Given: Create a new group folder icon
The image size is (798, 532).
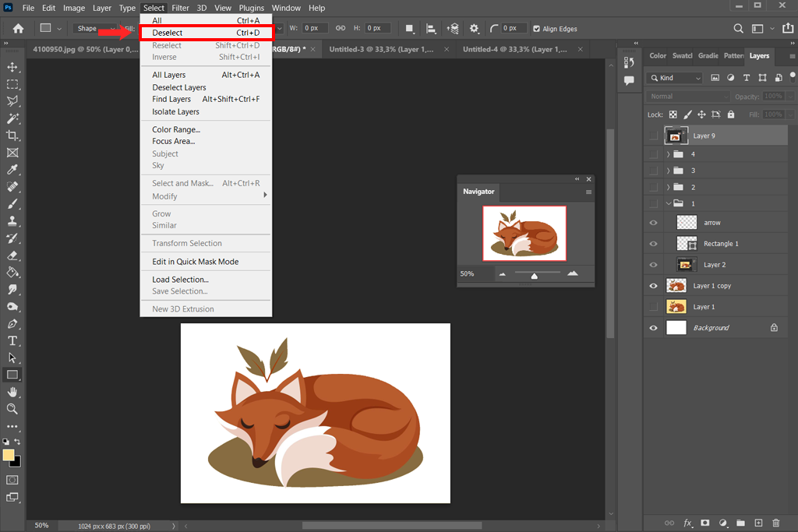Looking at the screenshot, I should pos(740,523).
